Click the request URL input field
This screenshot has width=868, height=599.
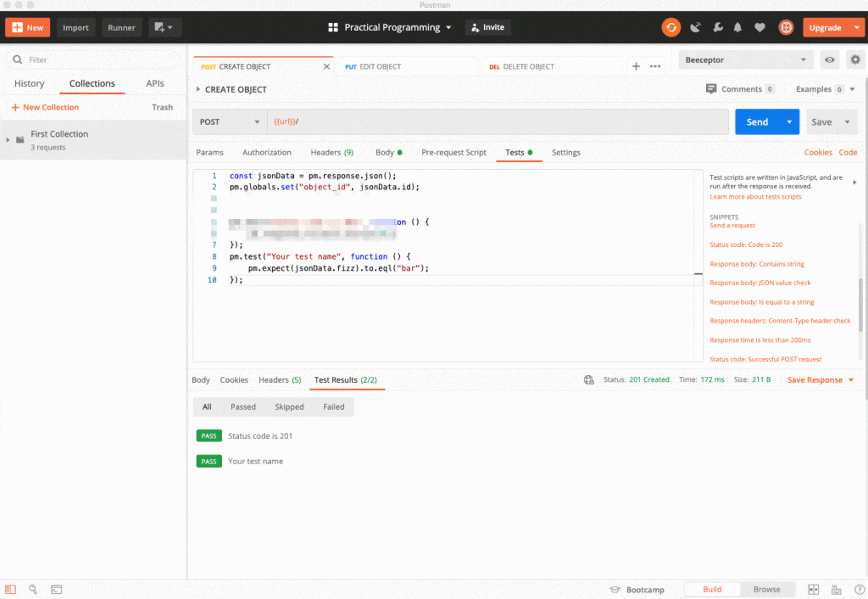pos(498,122)
